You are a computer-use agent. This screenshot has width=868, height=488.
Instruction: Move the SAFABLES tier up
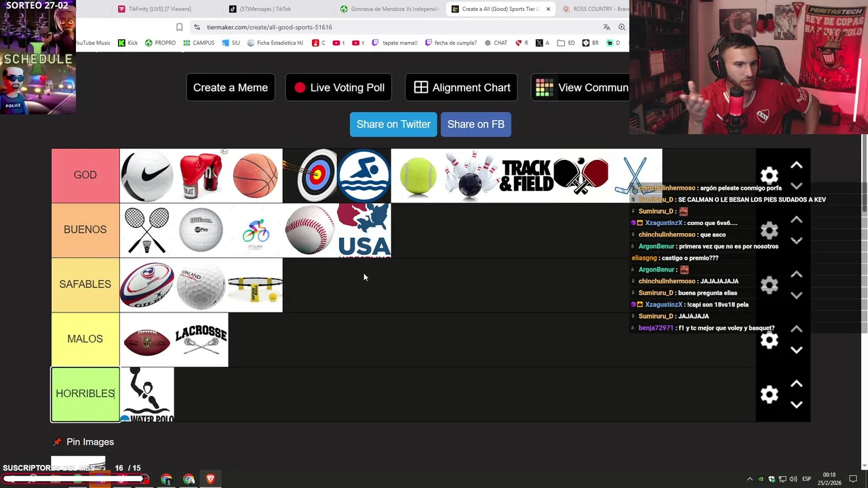pos(796,274)
